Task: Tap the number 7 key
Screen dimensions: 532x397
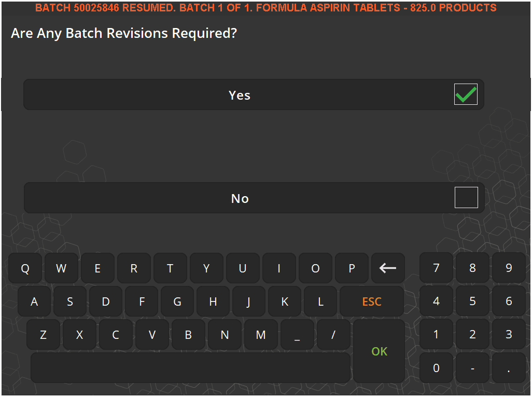Action: (436, 268)
